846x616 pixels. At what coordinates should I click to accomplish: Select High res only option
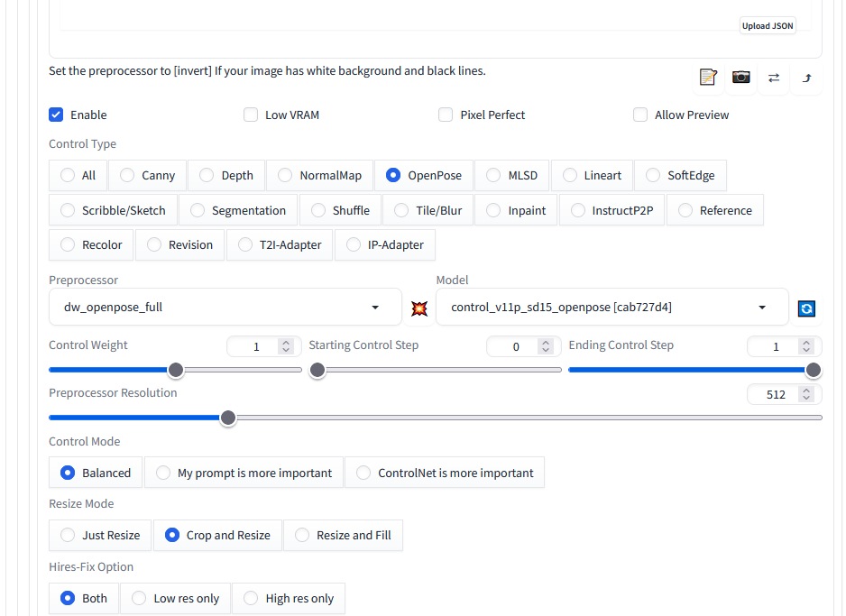click(289, 598)
